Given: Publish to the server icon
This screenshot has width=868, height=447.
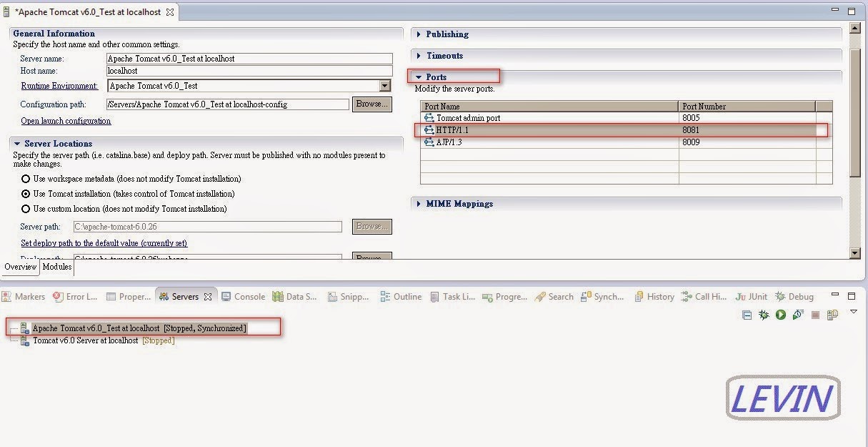Looking at the screenshot, I should point(832,315).
